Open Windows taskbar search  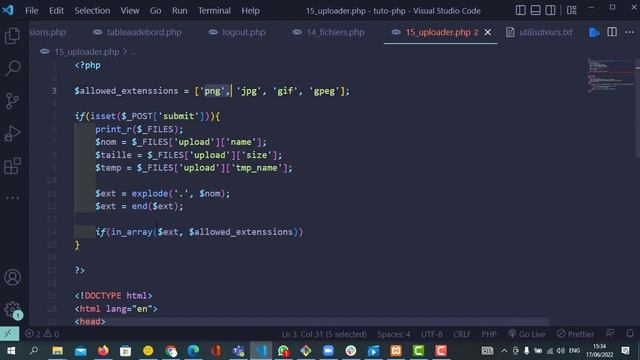(x=34, y=351)
